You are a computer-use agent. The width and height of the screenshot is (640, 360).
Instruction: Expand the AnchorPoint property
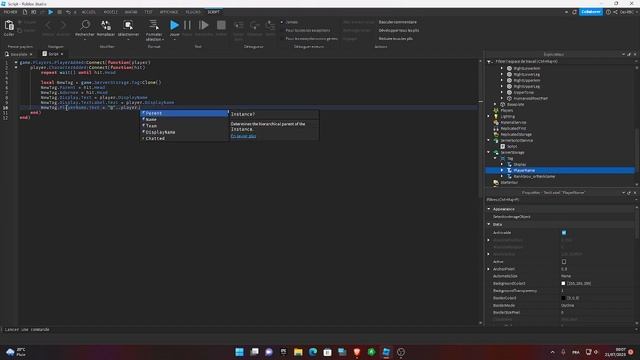click(489, 269)
